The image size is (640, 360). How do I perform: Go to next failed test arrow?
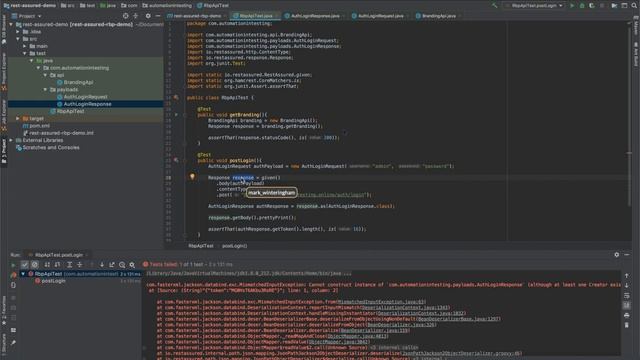click(102, 265)
